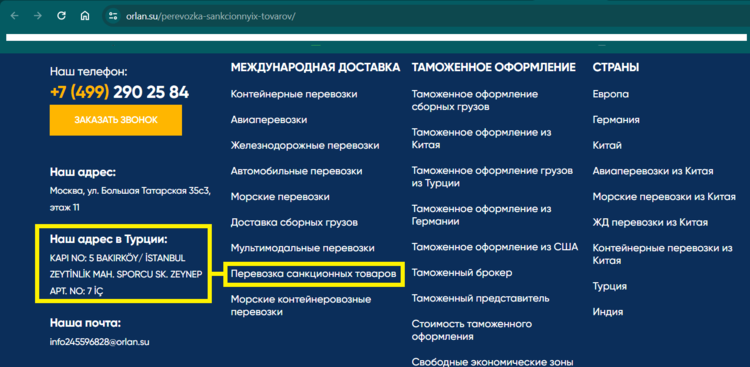This screenshot has height=367, width=750.
Task: Click the ЗАКАЗАТЬ ЗВОНОК button
Action: click(116, 120)
